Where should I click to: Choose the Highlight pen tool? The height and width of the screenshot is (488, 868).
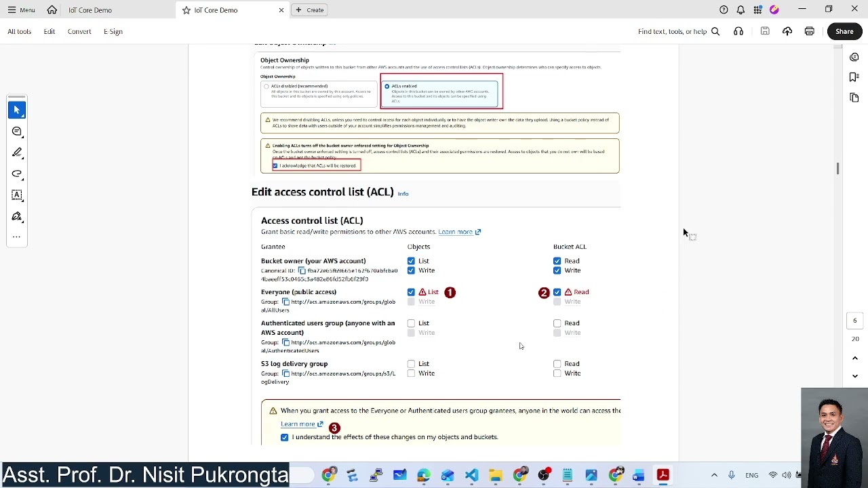coord(17,152)
